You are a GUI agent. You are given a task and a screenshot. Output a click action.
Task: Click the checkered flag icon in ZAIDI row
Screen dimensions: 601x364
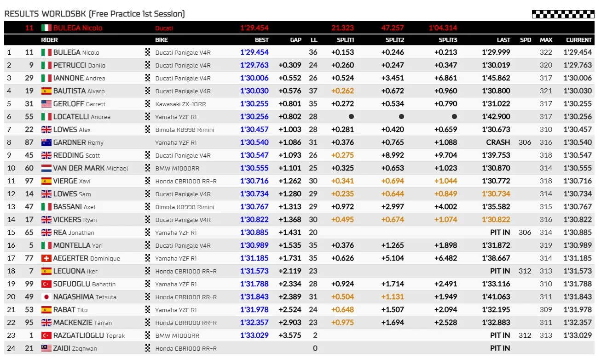pos(148,348)
